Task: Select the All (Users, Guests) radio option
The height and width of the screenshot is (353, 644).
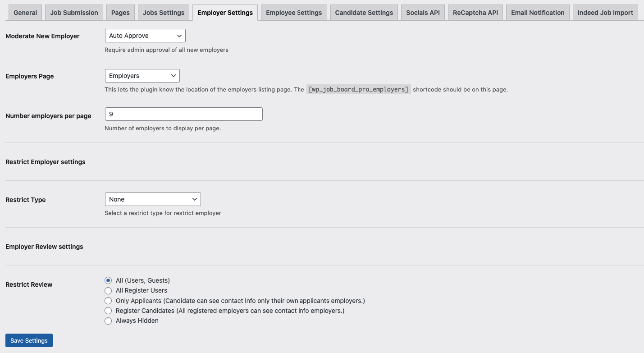Action: pyautogui.click(x=108, y=280)
